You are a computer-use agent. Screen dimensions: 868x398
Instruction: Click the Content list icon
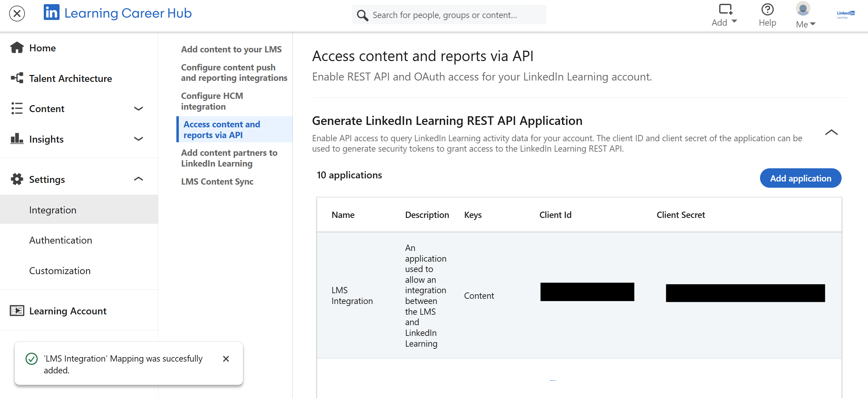[x=17, y=108]
